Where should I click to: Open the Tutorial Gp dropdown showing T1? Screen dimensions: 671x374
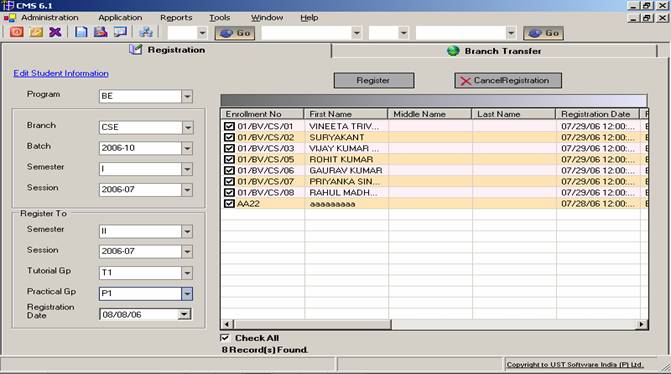(x=187, y=273)
